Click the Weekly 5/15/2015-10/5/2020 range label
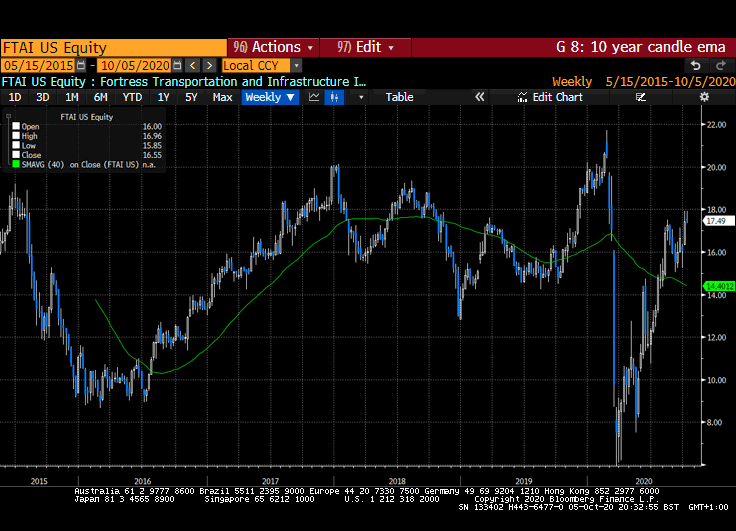 click(644, 82)
